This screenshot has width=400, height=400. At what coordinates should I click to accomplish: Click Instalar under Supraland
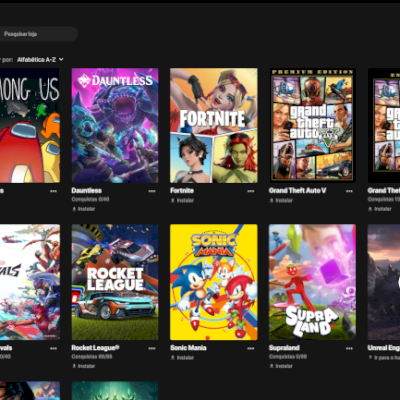tap(281, 366)
